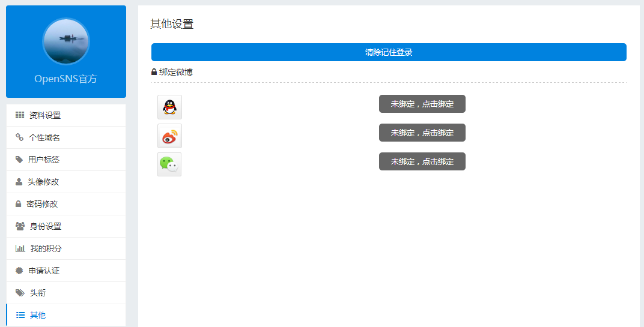Select the 申请认证 entry
The image size is (644, 327).
(x=66, y=271)
